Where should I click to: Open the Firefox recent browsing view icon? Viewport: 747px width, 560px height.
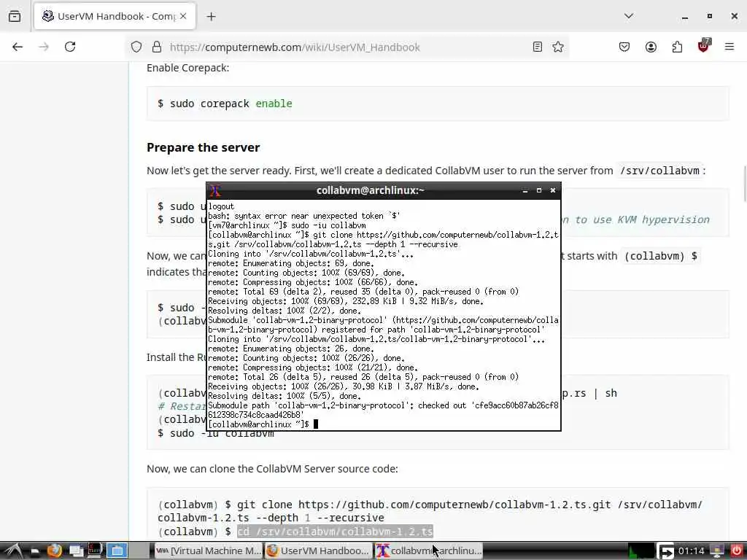tap(15, 16)
